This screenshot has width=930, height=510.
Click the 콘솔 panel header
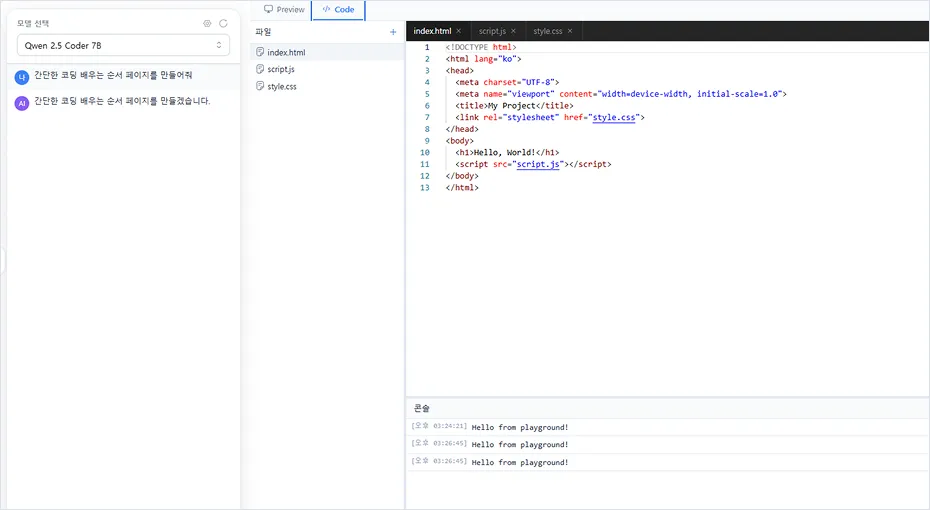(x=422, y=408)
